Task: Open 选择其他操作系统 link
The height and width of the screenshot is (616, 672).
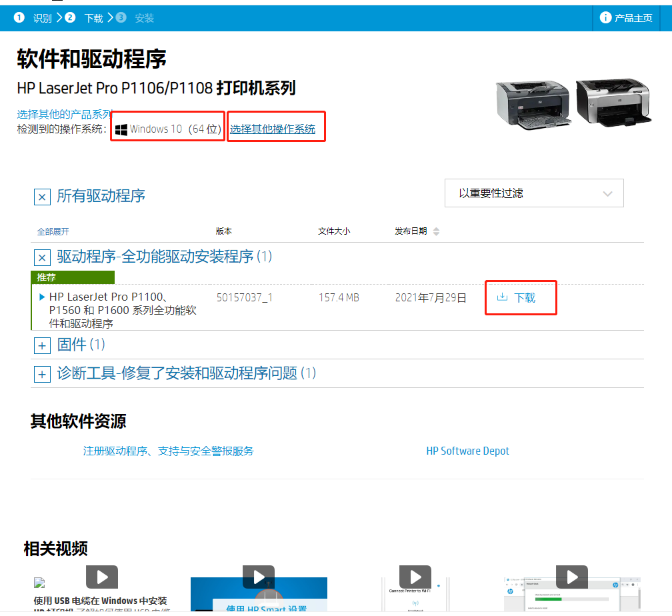Action: coord(273,129)
